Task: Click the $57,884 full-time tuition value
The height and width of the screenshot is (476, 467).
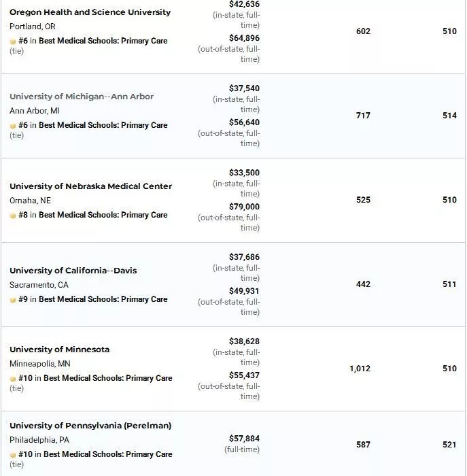Action: tap(244, 439)
